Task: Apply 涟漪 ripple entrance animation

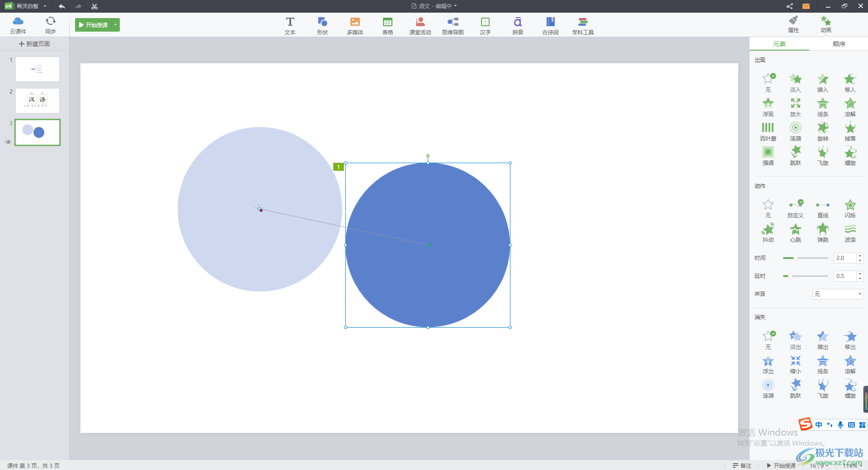Action: 795,132
